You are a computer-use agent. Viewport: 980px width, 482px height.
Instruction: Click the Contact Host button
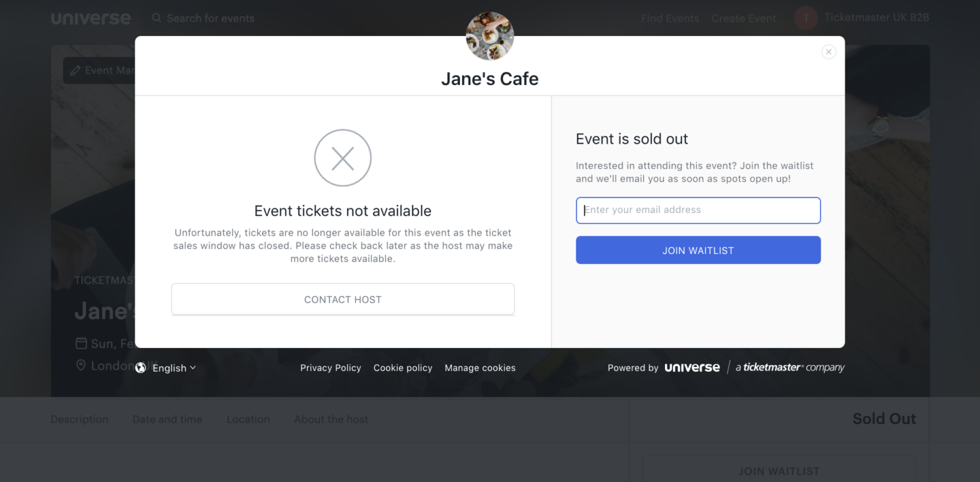pos(343,299)
